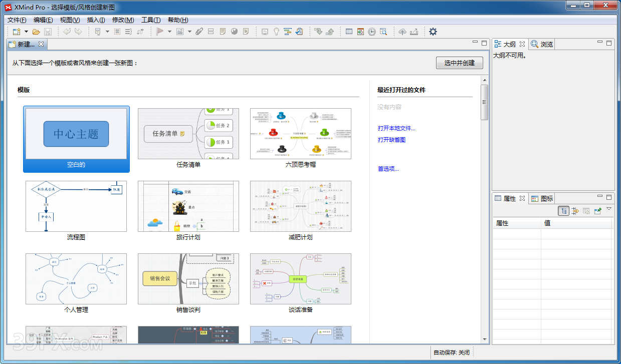Image resolution: width=621 pixels, height=364 pixels.
Task: Click the 首选项... link
Action: pyautogui.click(x=388, y=169)
